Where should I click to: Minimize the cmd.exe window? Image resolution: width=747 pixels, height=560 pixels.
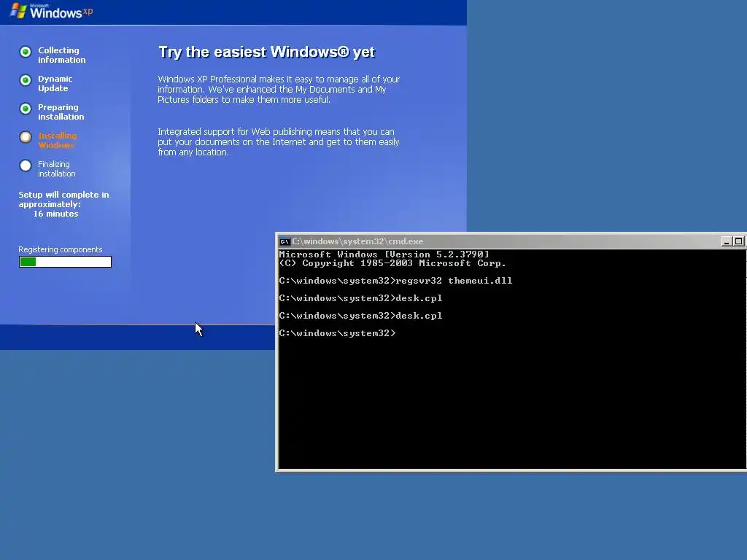726,241
